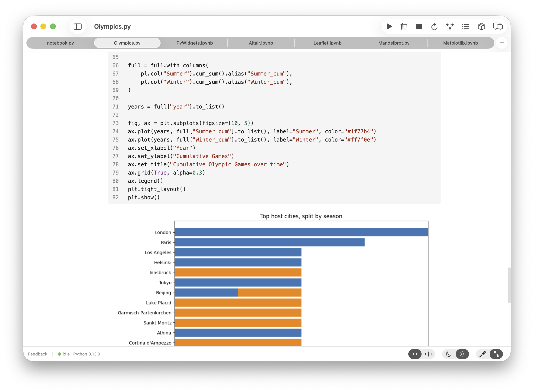Select the collapse-width arrows icon

pyautogui.click(x=415, y=354)
